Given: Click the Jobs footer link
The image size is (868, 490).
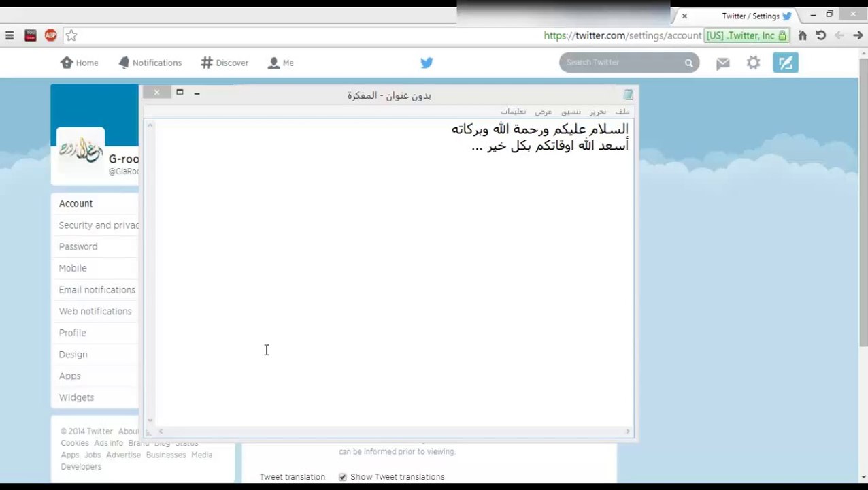Looking at the screenshot, I should point(93,455).
